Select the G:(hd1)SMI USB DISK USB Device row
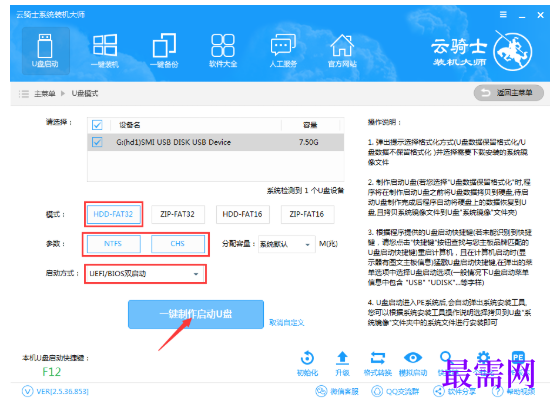 [216, 142]
